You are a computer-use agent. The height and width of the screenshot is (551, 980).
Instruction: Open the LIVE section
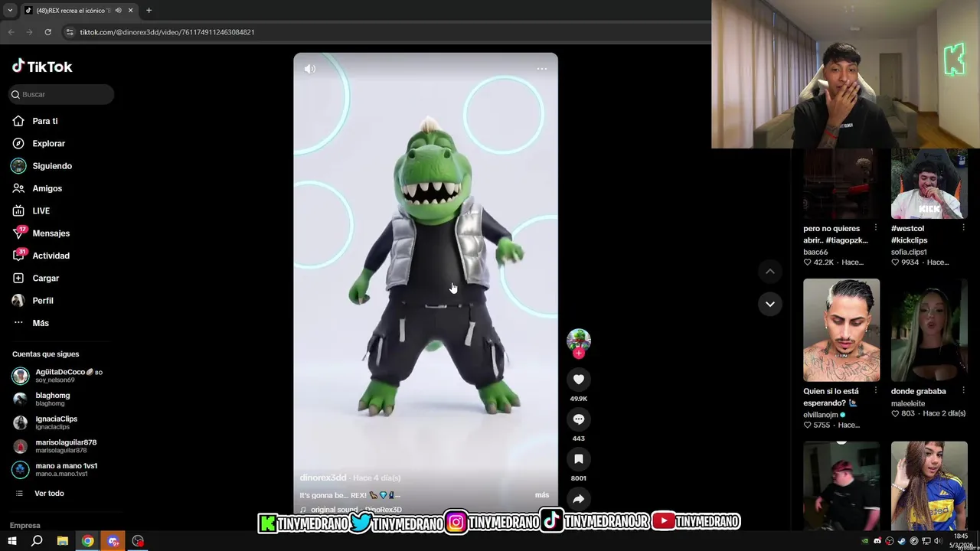(31, 210)
